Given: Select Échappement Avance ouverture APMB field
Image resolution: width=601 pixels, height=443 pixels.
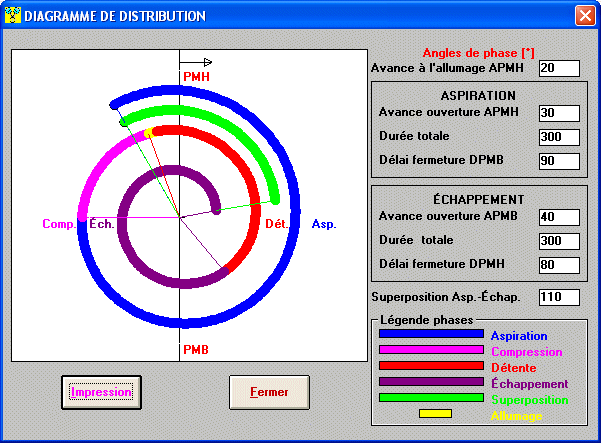Looking at the screenshot, I should [x=558, y=217].
